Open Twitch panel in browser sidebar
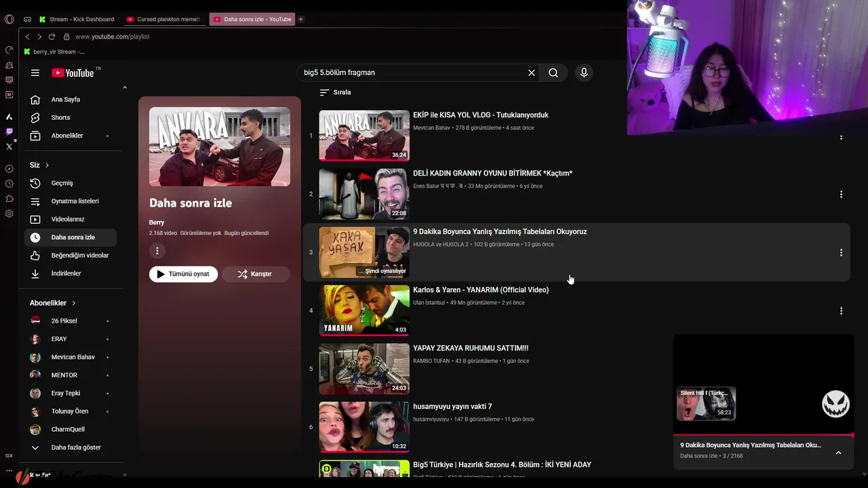 click(9, 131)
